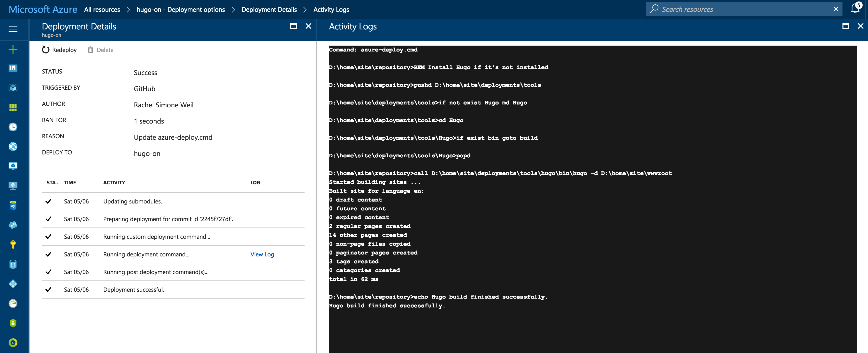Go to hugo-on Deployment options breadcrumb

pyautogui.click(x=180, y=9)
